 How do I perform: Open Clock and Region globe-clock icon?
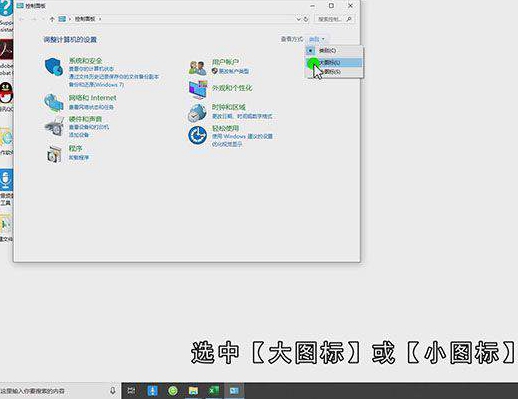point(197,112)
